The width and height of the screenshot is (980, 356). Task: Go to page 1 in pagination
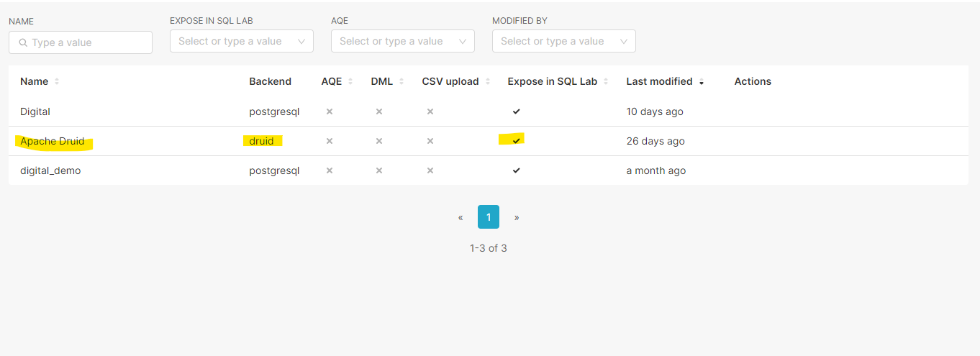[489, 217]
